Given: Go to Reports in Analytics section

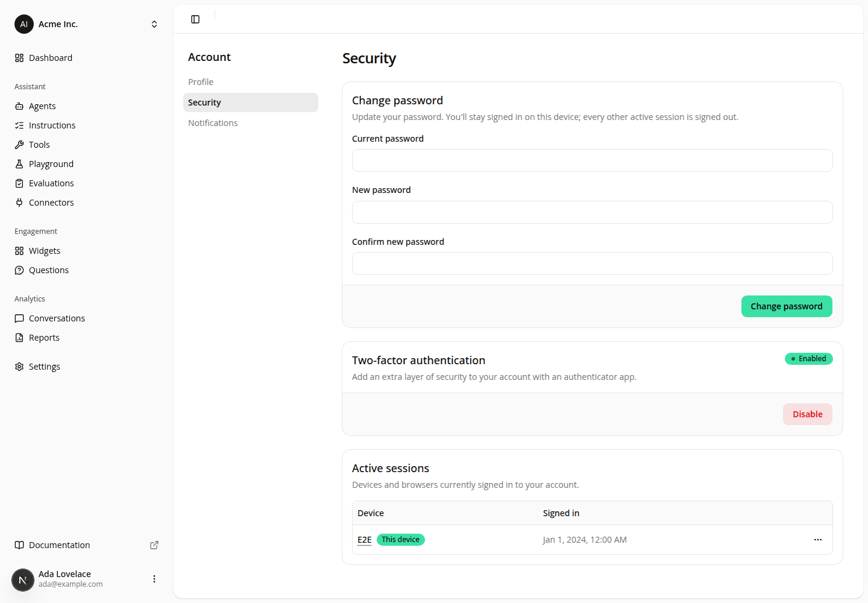Looking at the screenshot, I should coord(87,338).
